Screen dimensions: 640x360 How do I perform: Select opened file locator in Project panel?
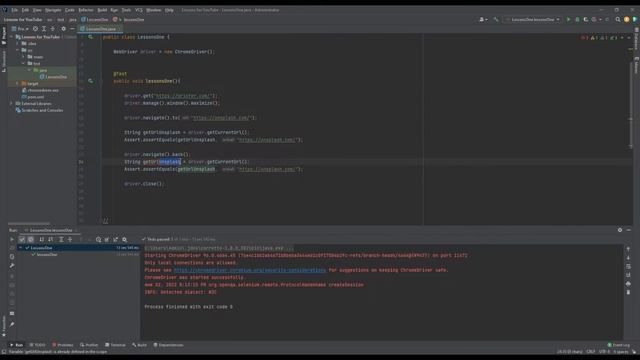point(36,29)
